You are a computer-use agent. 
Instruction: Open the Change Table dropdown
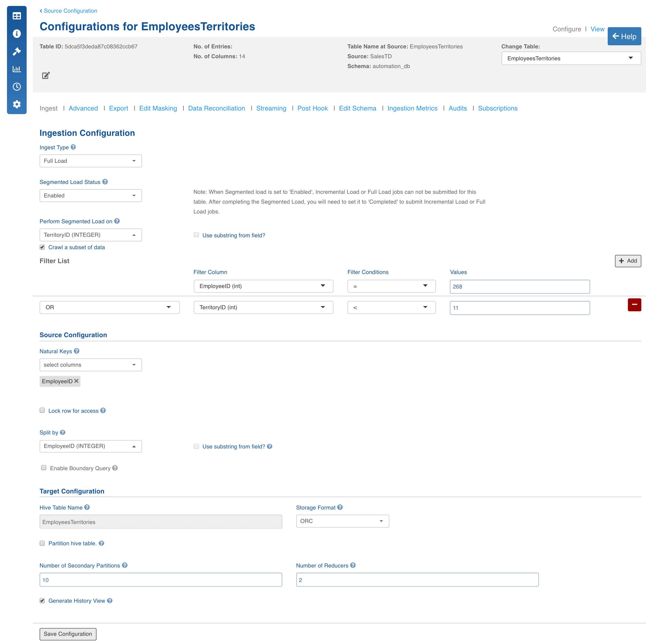[x=571, y=58]
